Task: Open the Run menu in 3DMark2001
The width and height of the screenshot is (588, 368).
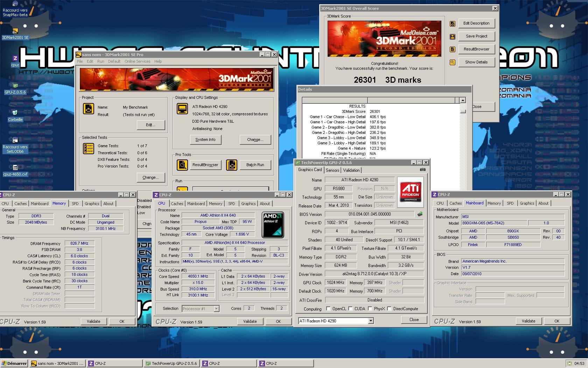Action: click(x=100, y=61)
